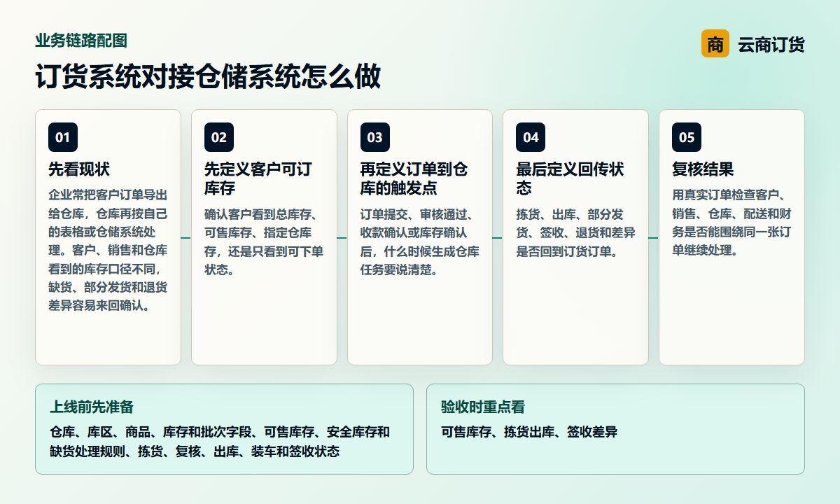Select the 上线前先准备 panel heading
Image resolution: width=840 pixels, height=504 pixels.
(x=92, y=407)
